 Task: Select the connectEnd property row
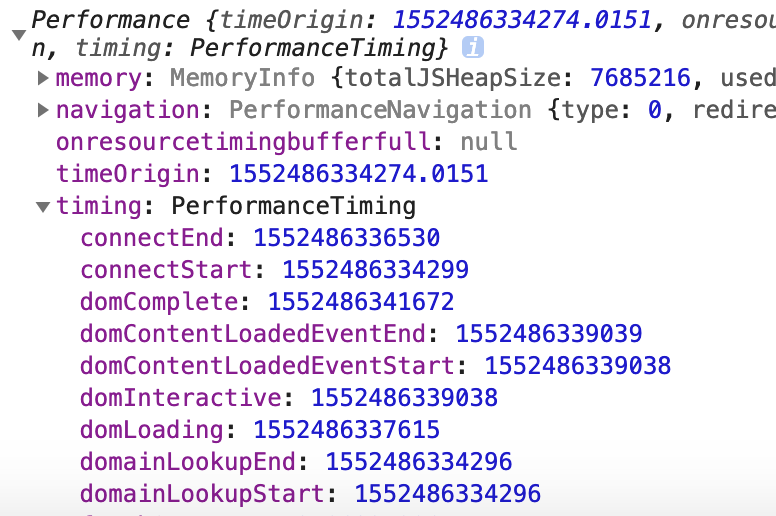coord(152,238)
